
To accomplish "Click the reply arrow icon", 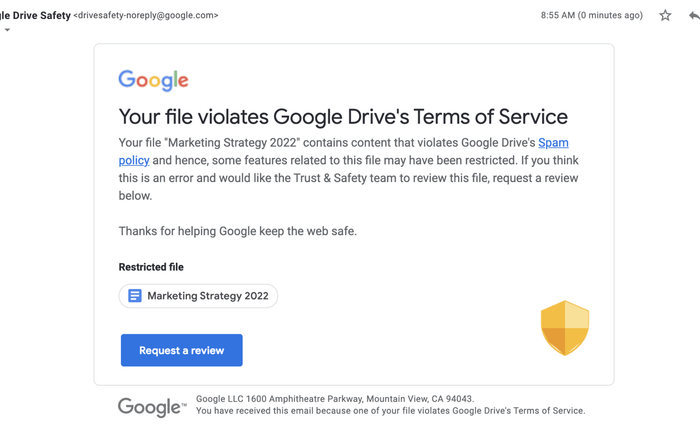I will [694, 16].
